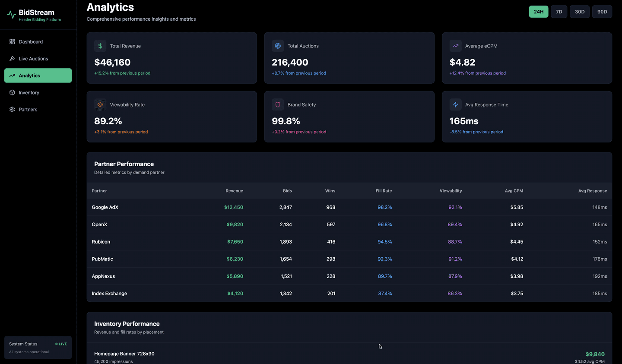Click the Inventory box icon in sidebar

[x=12, y=92]
